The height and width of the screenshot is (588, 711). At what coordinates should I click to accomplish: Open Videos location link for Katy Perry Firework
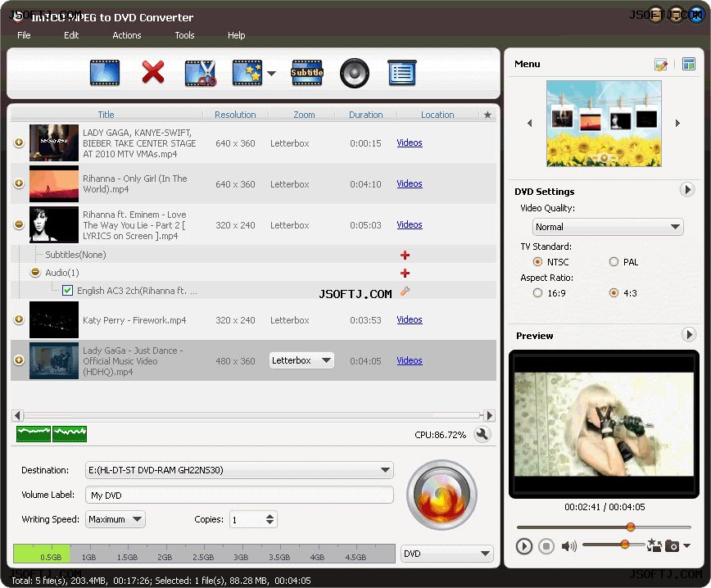coord(410,319)
